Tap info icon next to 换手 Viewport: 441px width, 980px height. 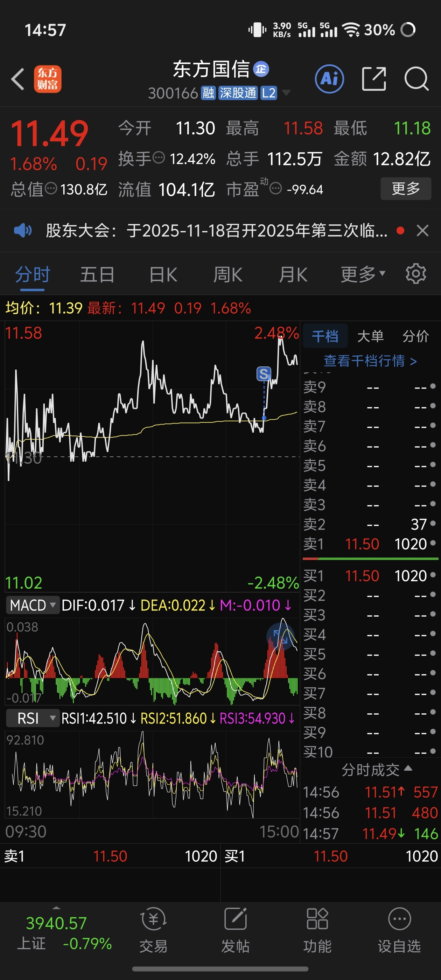tap(159, 157)
